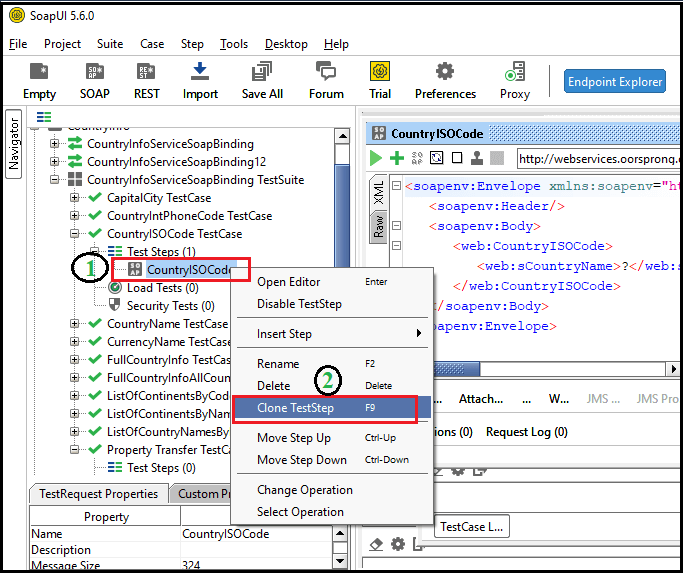
Task: Open the Tools menu
Action: [x=234, y=44]
